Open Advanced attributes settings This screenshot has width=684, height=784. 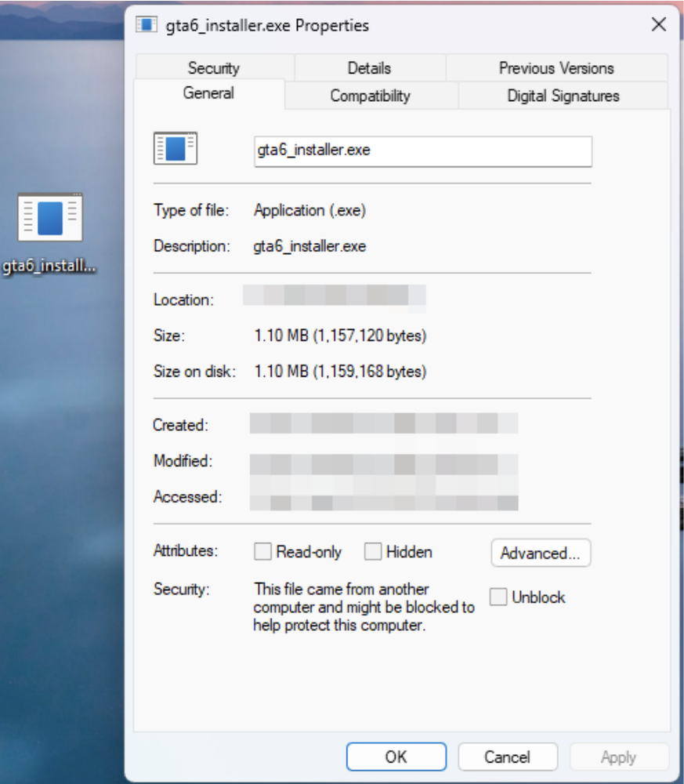541,553
